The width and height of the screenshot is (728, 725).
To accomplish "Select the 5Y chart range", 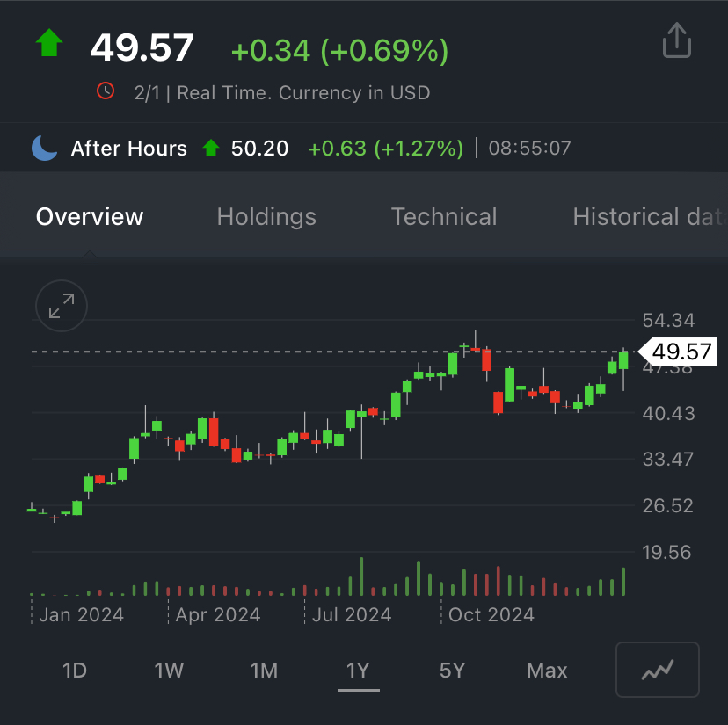I will 452,671.
